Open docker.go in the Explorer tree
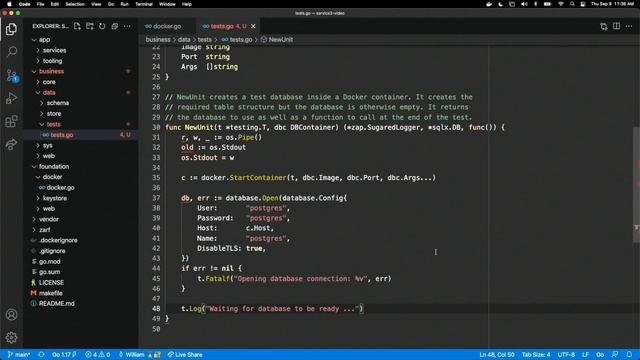This screenshot has width=640, height=360. click(81, 188)
